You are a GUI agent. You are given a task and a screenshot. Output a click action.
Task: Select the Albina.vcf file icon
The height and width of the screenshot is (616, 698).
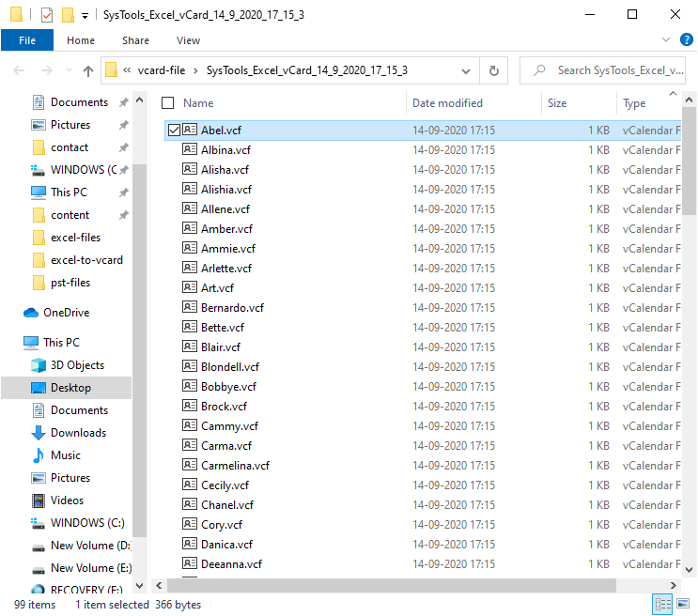tap(190, 149)
